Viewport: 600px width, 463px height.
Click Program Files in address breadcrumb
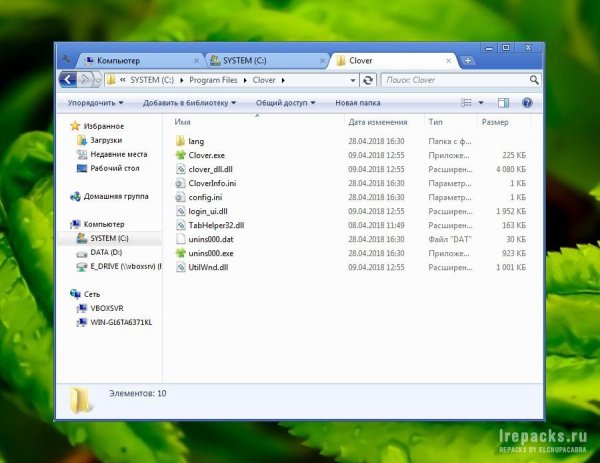pyautogui.click(x=213, y=80)
